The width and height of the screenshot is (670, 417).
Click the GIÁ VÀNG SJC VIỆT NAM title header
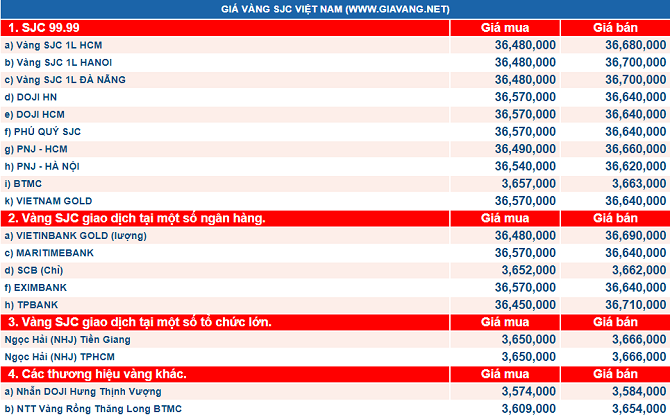coord(335,9)
